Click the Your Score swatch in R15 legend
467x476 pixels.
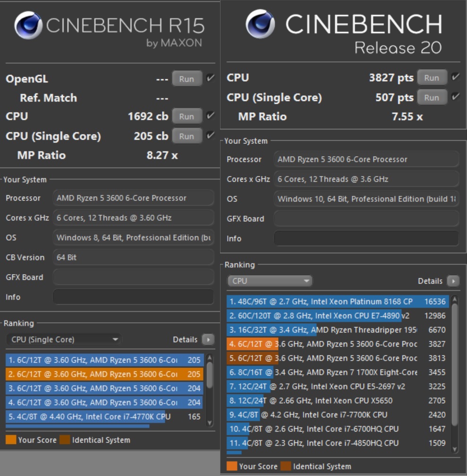[11, 440]
